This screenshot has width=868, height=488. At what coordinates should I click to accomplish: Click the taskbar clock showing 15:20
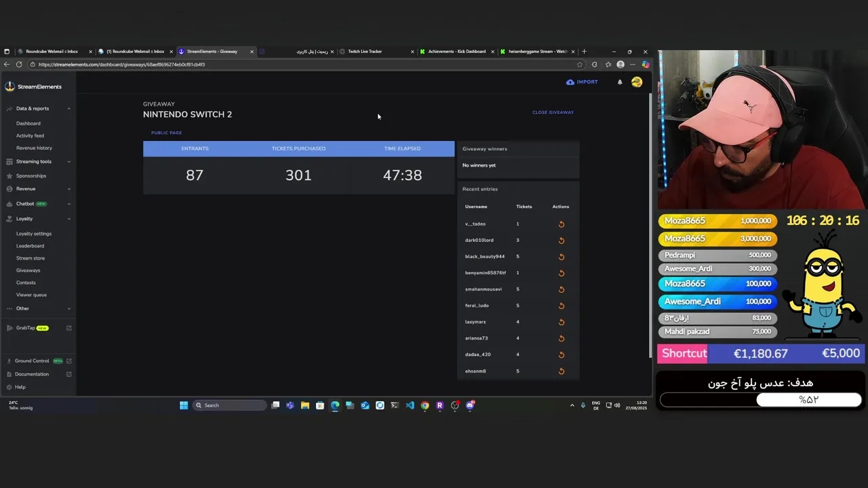tap(636, 405)
